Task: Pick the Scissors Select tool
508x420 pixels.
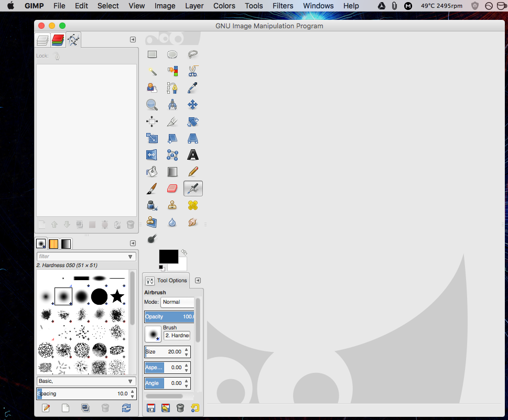Action: pos(192,71)
